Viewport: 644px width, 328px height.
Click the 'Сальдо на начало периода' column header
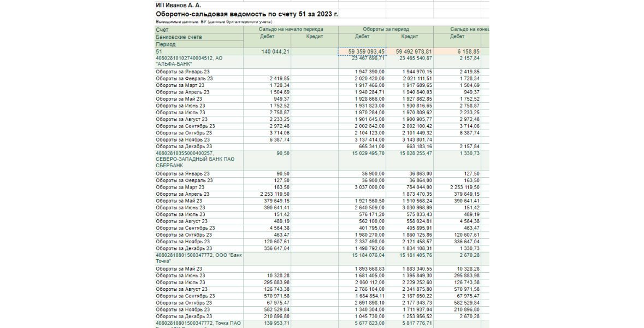pyautogui.click(x=291, y=30)
